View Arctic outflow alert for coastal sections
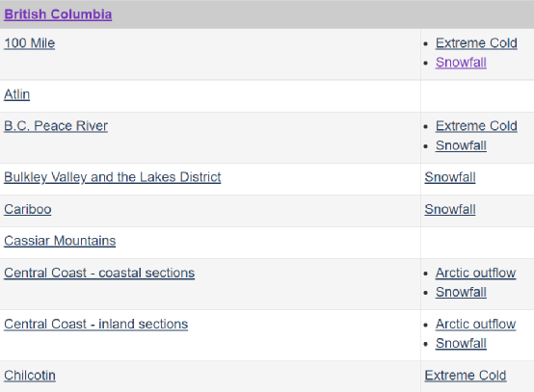 pyautogui.click(x=476, y=273)
